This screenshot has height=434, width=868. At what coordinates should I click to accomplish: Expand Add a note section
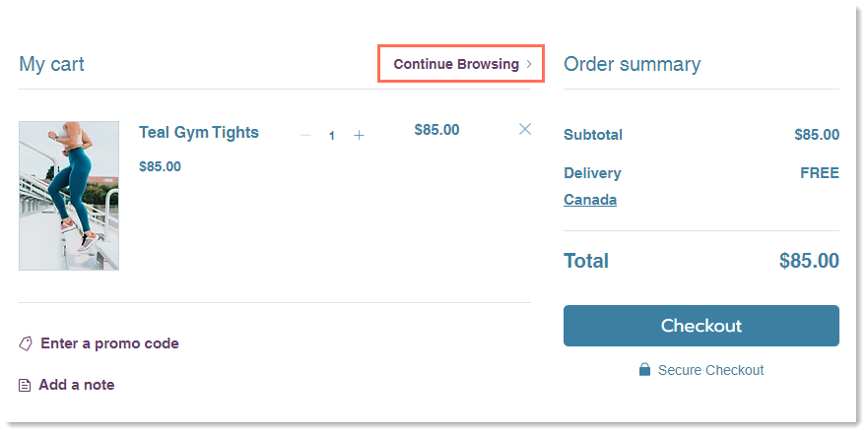tap(77, 385)
